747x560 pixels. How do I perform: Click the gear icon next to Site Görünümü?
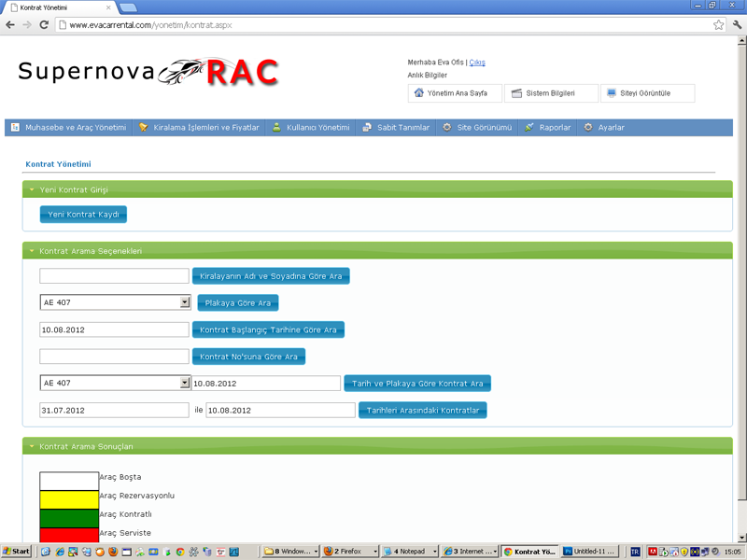coord(447,127)
